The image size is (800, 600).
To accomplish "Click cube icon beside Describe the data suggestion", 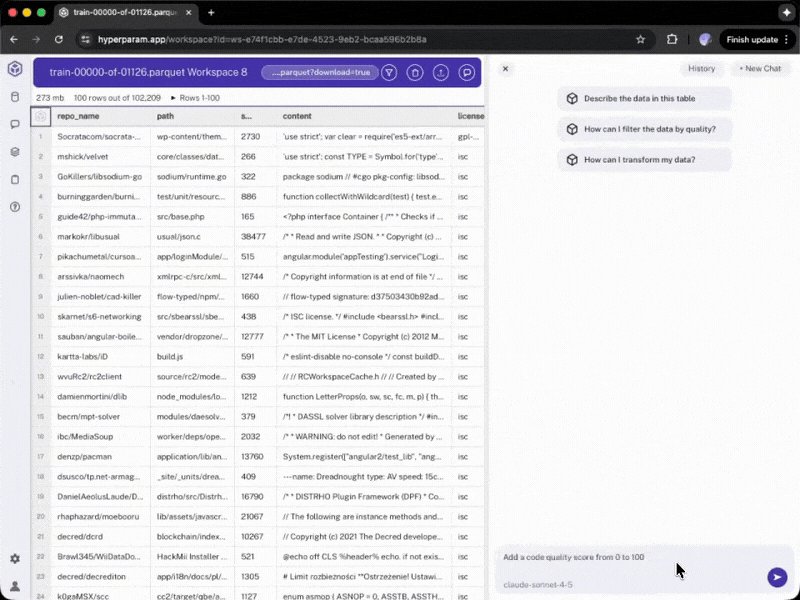I will [x=572, y=98].
